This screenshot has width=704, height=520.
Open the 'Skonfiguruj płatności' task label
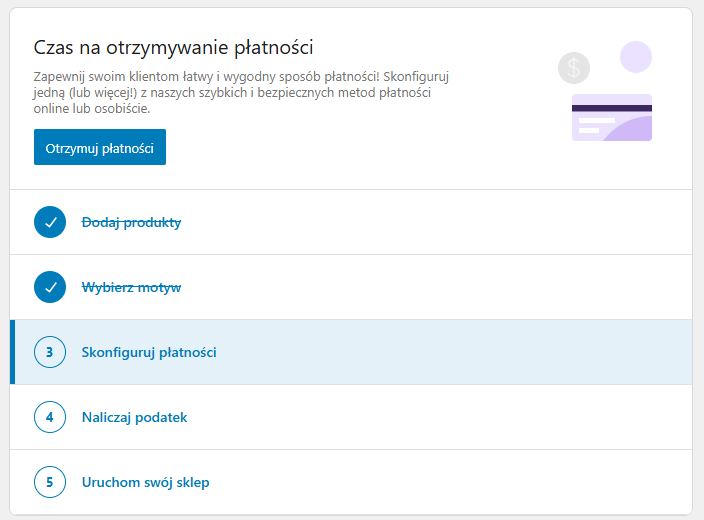pos(149,352)
